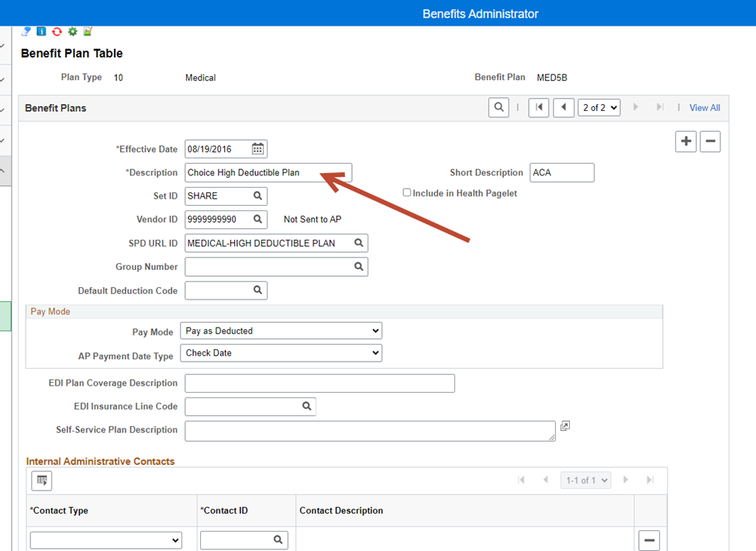
Task: Click the View All link
Action: pyautogui.click(x=704, y=108)
